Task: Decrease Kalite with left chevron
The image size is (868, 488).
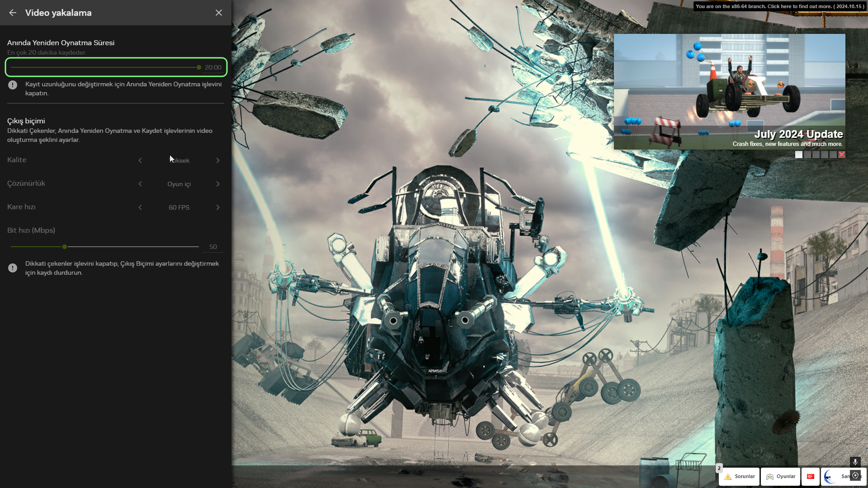Action: coord(140,160)
